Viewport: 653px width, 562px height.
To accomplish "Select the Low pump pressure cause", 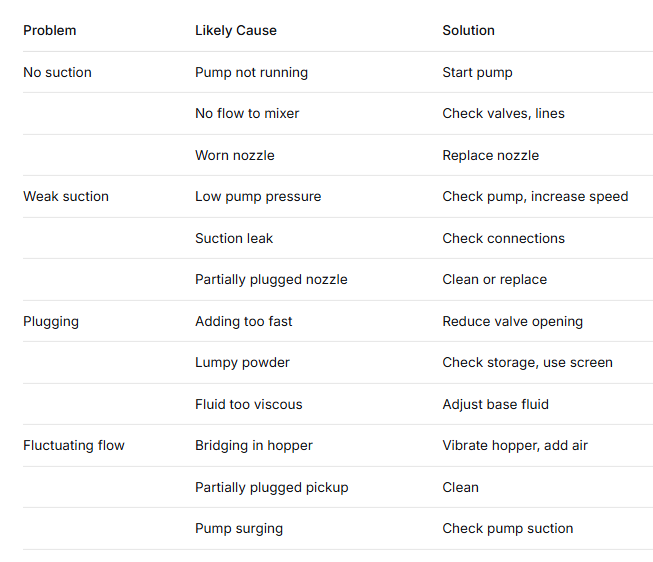I will coord(258,196).
